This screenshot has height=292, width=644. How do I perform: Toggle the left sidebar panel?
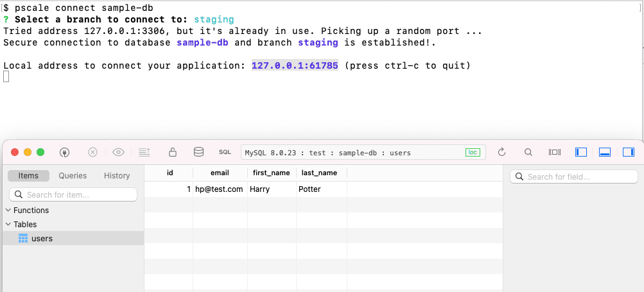(581, 152)
